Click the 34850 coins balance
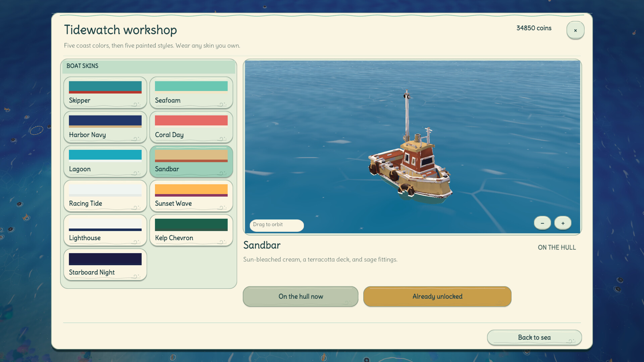644x362 pixels. [534, 28]
